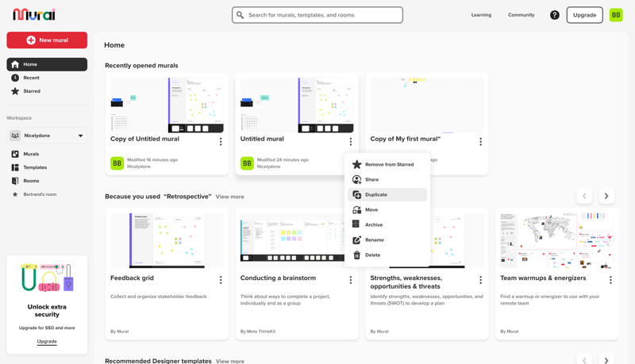This screenshot has height=364, width=635.
Task: Open View more link beside Retrospective
Action: click(229, 197)
